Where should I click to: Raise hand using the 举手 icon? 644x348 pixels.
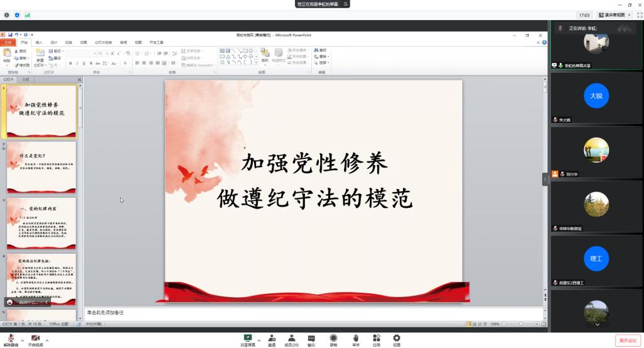tap(355, 338)
